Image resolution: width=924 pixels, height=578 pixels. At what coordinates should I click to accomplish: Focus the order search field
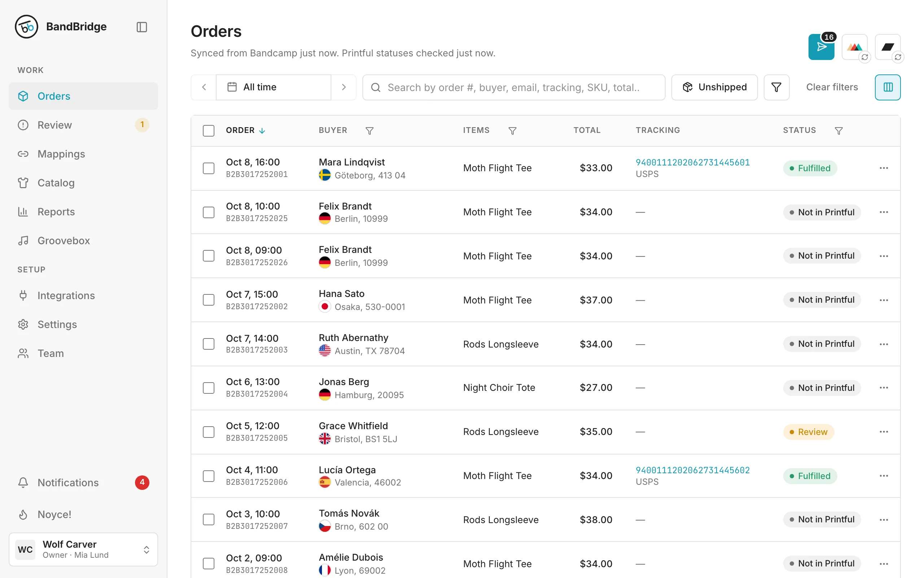coord(514,87)
